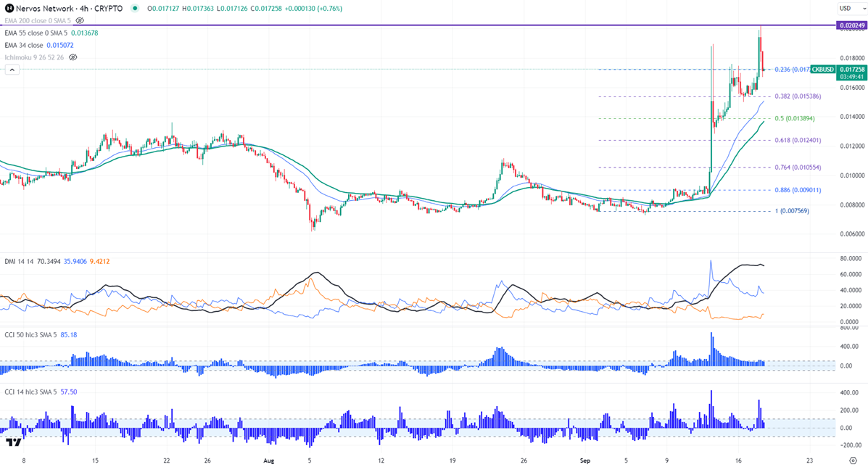Click the TradingView logo in chart corner
The height and width of the screenshot is (467, 868).
14,442
